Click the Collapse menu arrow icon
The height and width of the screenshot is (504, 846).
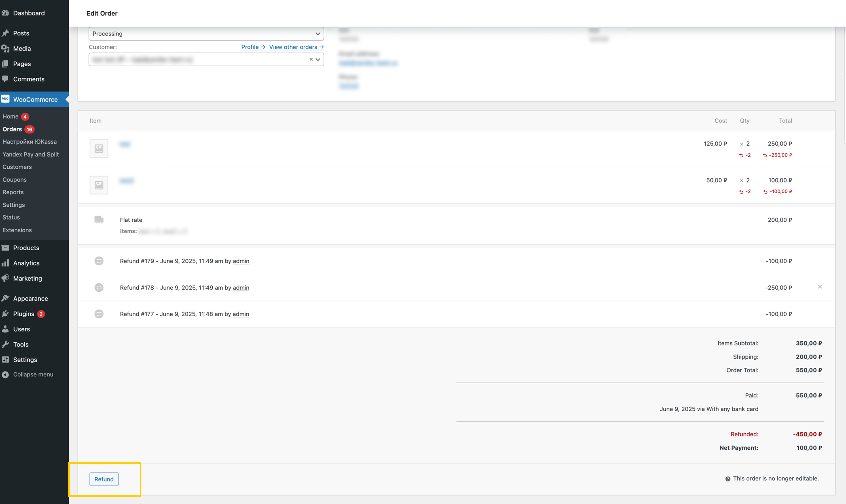coord(5,374)
